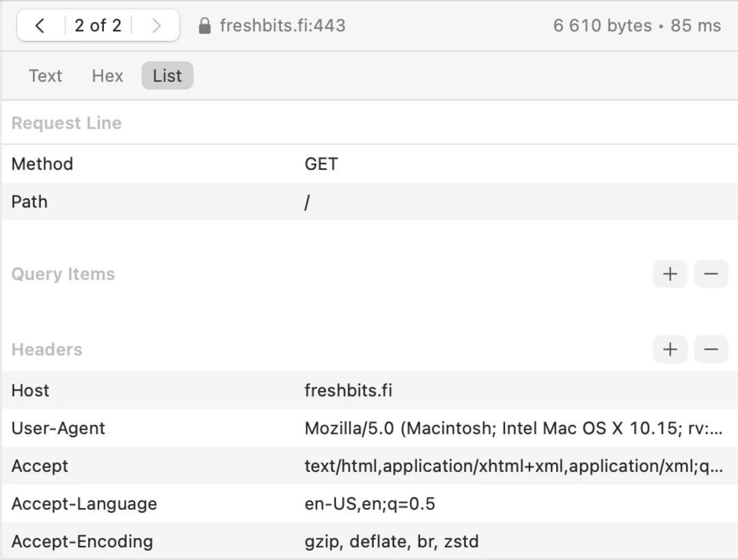Select the User-Agent header value
Screen dimensions: 738x560
512,429
